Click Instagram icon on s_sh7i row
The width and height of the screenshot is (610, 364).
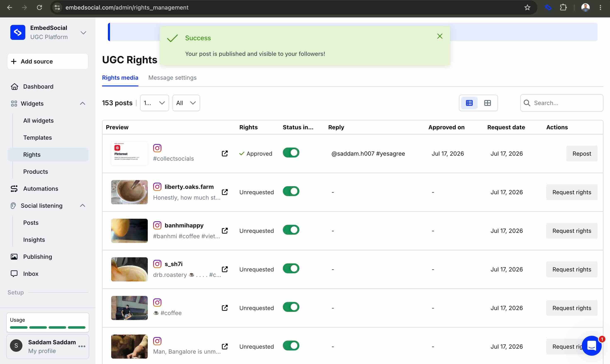coord(157,264)
